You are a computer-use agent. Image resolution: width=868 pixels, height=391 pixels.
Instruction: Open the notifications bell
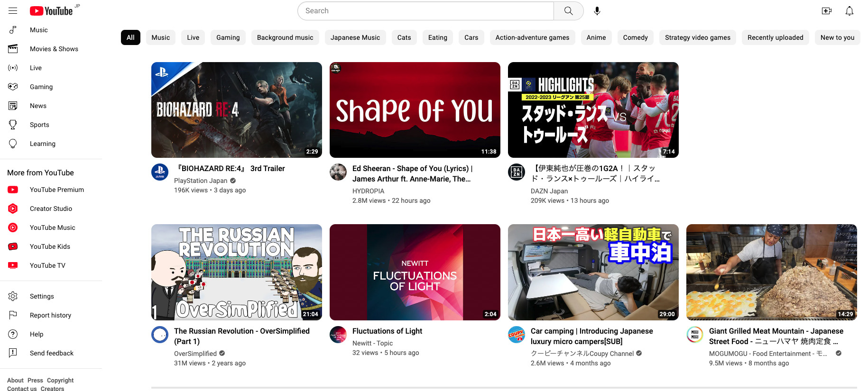pos(850,11)
